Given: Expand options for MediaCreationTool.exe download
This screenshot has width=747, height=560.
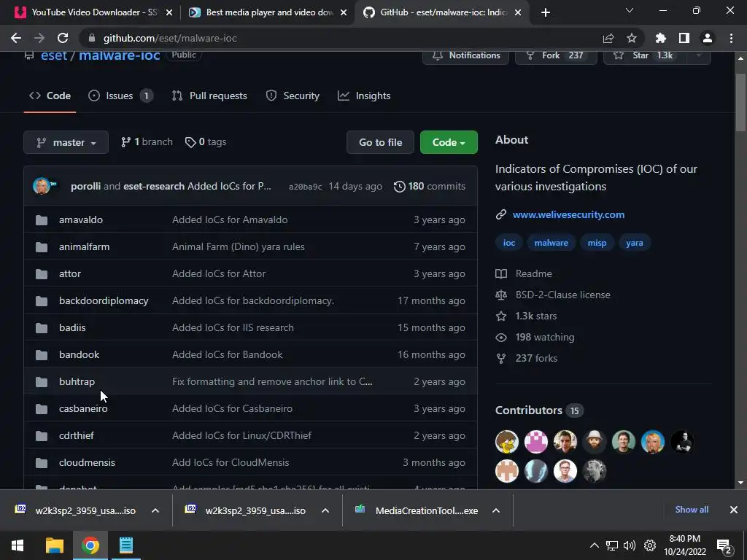Looking at the screenshot, I should (496, 510).
